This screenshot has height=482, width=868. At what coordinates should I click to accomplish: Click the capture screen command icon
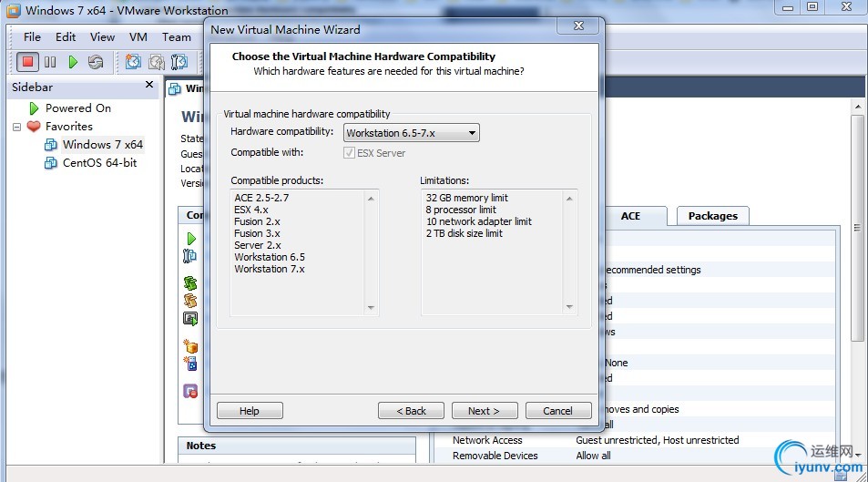(190, 319)
